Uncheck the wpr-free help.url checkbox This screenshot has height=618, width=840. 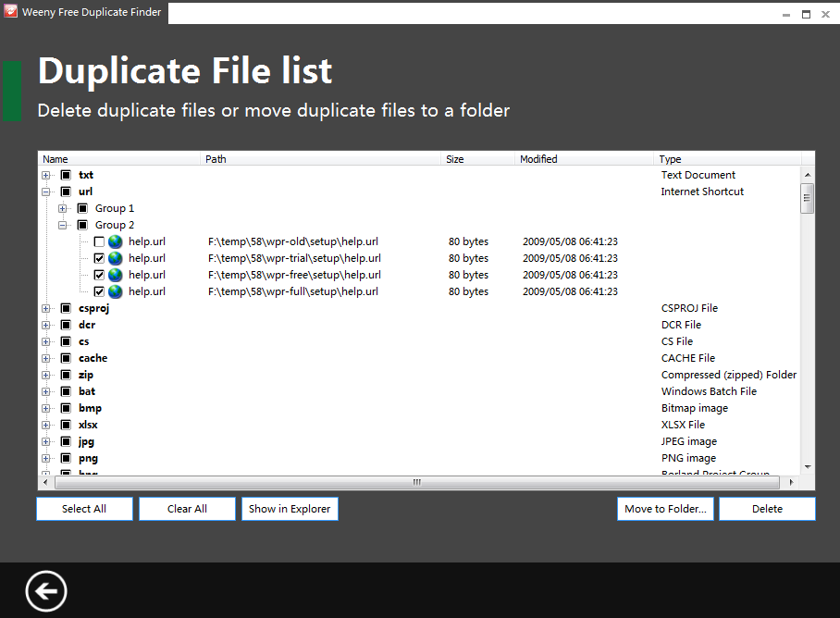tap(99, 276)
